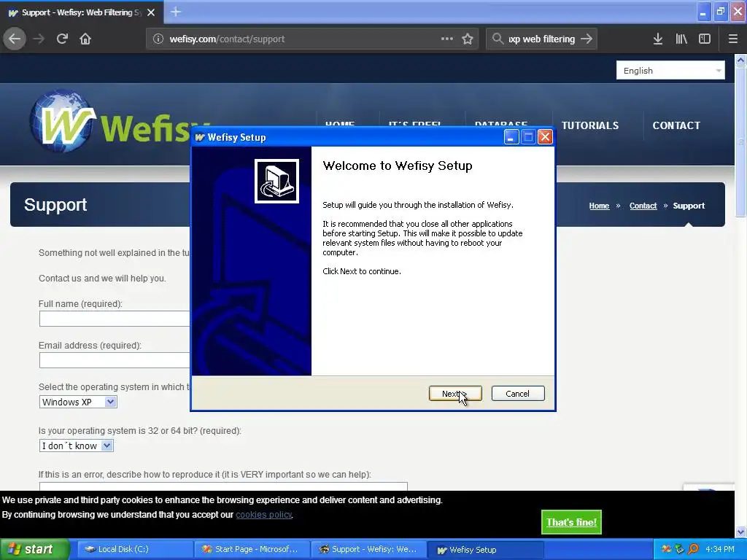Open the Windows XP operating system dropdown
Screen dimensions: 747x560
pyautogui.click(x=78, y=402)
